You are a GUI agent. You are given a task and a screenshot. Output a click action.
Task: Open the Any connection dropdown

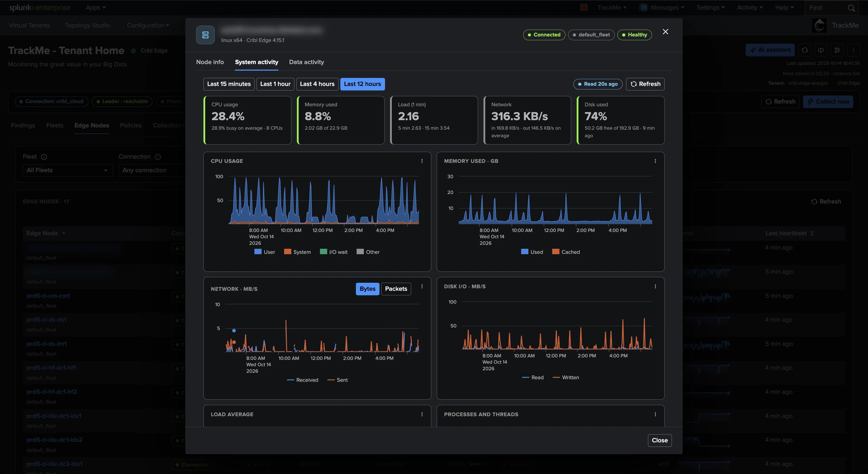coord(152,170)
